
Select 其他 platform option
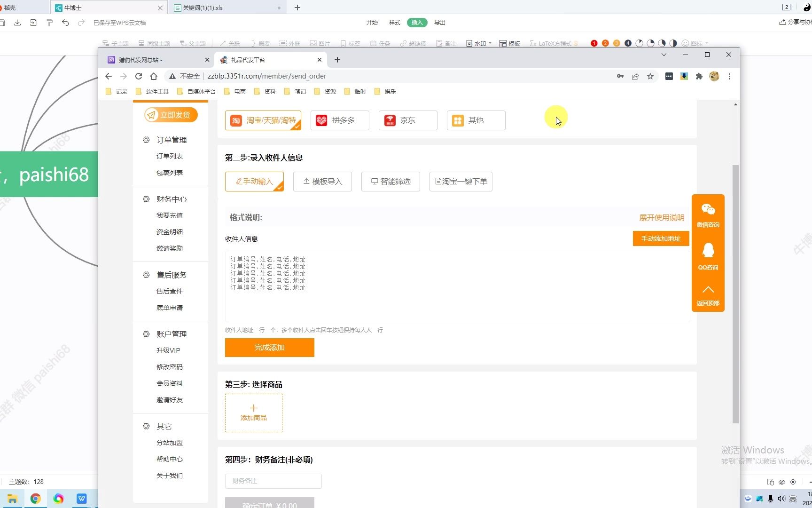click(476, 120)
